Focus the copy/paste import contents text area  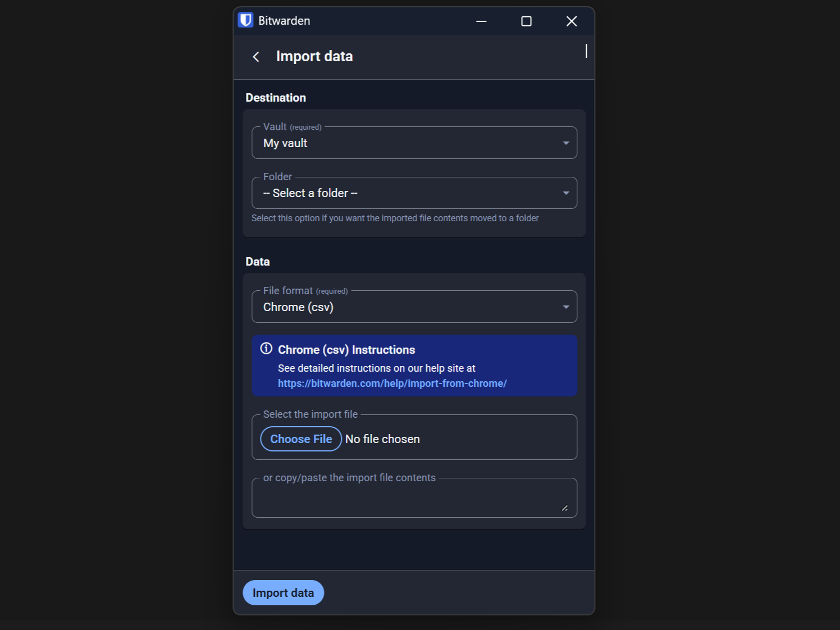(x=414, y=497)
